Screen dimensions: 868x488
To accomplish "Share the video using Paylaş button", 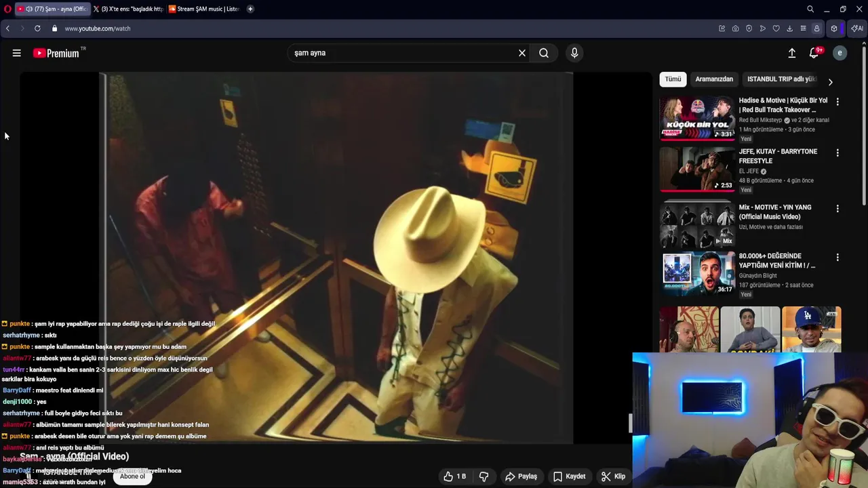I will click(521, 476).
